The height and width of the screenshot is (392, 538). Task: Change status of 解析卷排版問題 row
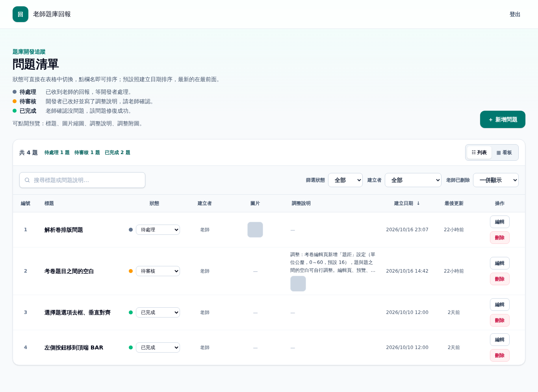[158, 230]
